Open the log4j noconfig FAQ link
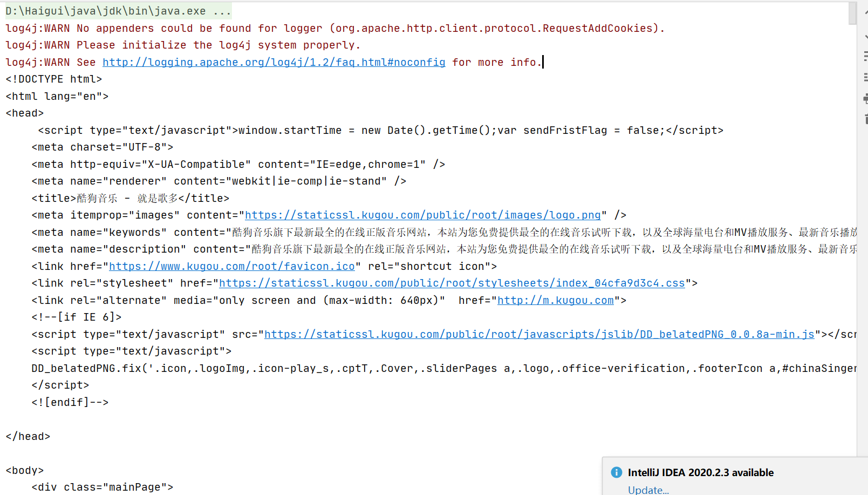The image size is (868, 495). [x=274, y=62]
